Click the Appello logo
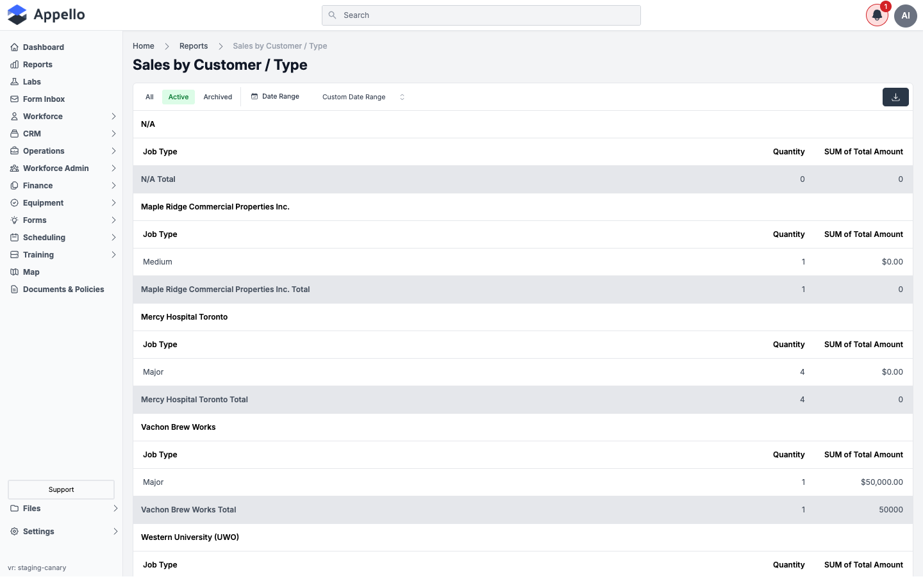923x588 pixels. pyautogui.click(x=46, y=15)
